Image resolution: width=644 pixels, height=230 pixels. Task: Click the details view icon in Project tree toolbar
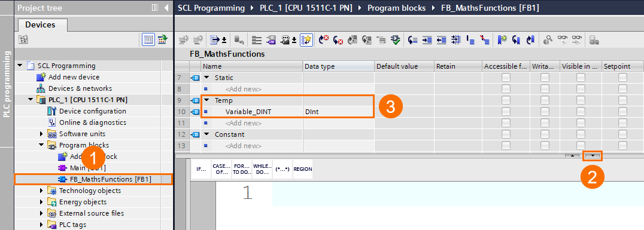pos(148,40)
